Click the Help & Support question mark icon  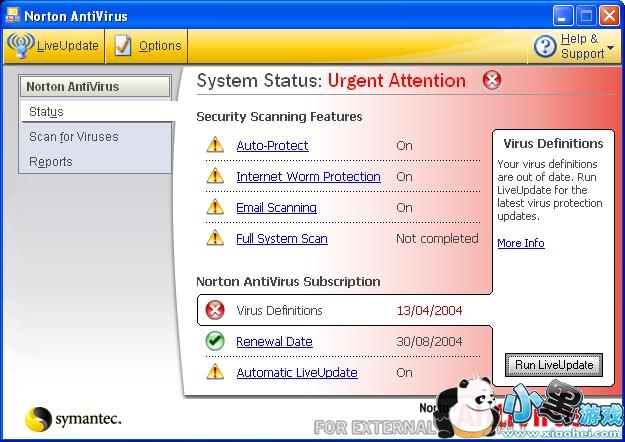545,46
